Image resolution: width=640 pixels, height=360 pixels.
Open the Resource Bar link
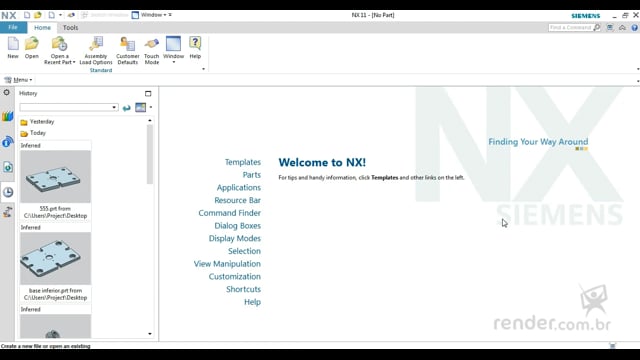click(x=238, y=200)
